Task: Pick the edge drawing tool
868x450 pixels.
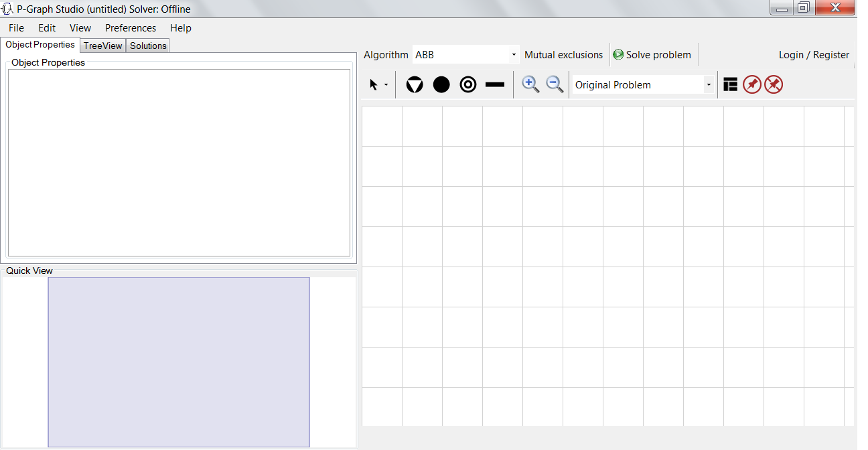Action: (x=495, y=84)
